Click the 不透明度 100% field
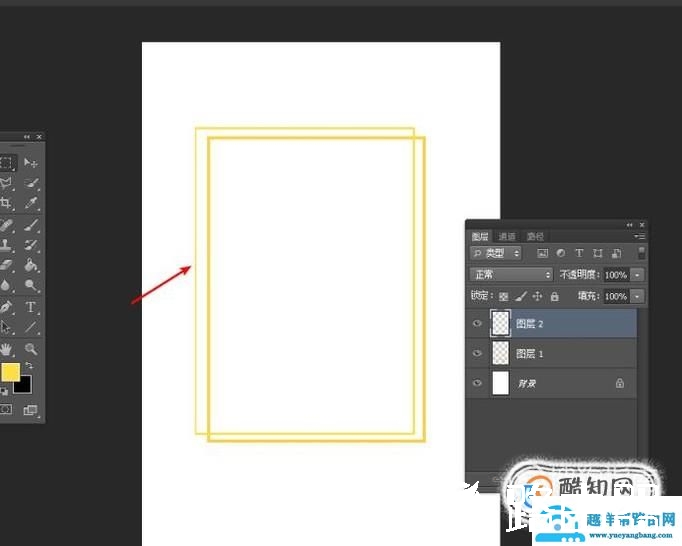The width and height of the screenshot is (682, 546). coord(616,275)
